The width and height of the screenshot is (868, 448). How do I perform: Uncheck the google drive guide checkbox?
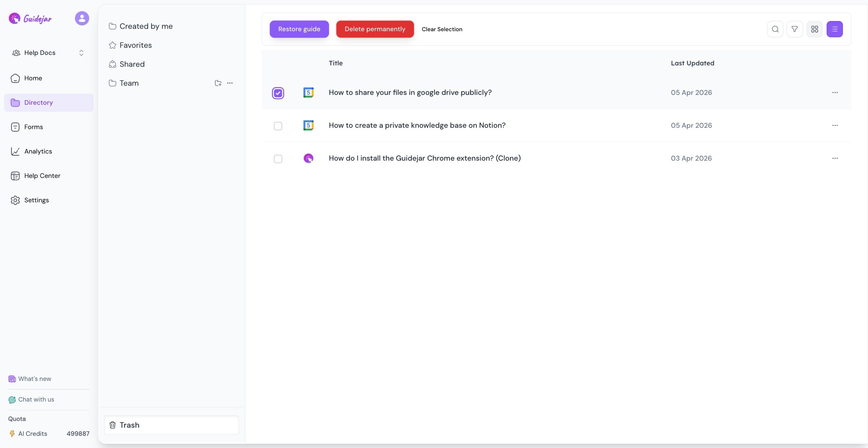click(278, 93)
